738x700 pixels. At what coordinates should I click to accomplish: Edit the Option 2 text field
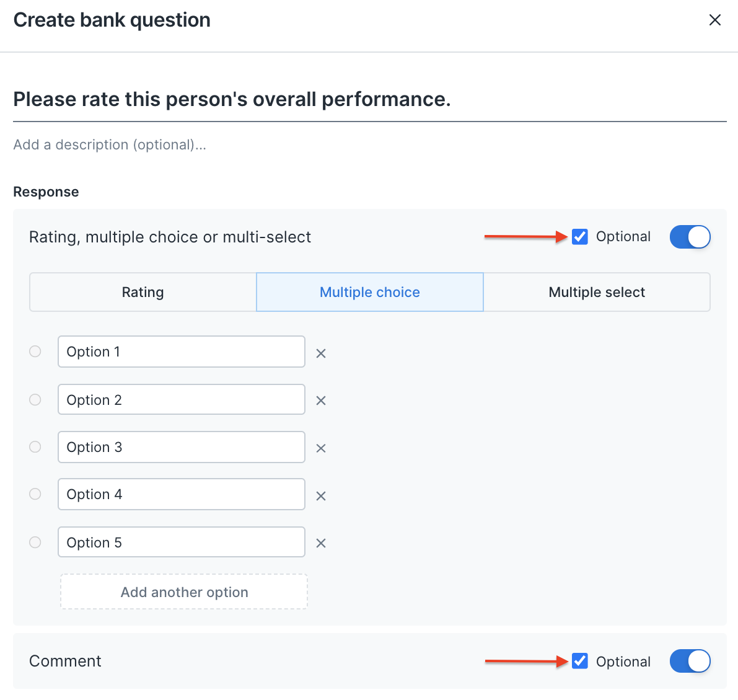[x=182, y=400]
